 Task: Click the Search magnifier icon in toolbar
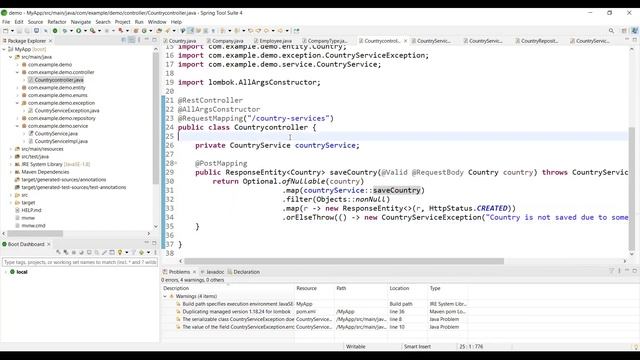point(611,31)
